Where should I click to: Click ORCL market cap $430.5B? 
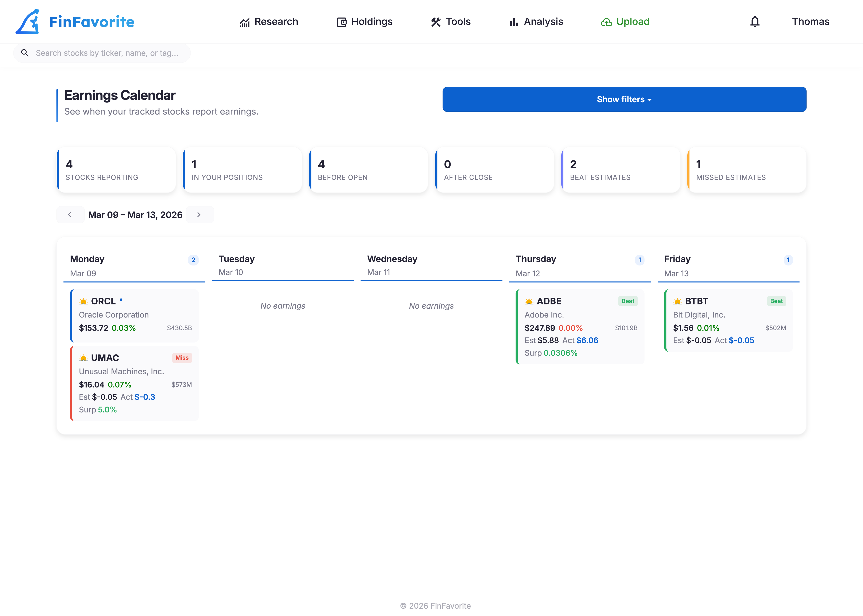(x=180, y=328)
